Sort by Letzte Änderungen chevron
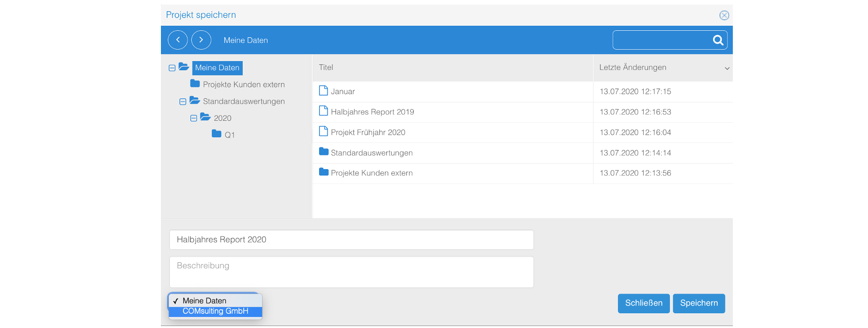Image resolution: width=868 pixels, height=328 pixels. click(727, 68)
